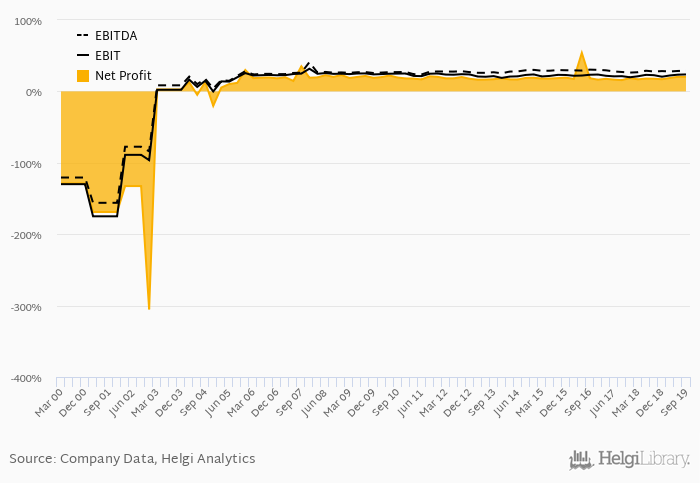Click the Source: Company Data, Helgi Analytics text

tap(132, 459)
